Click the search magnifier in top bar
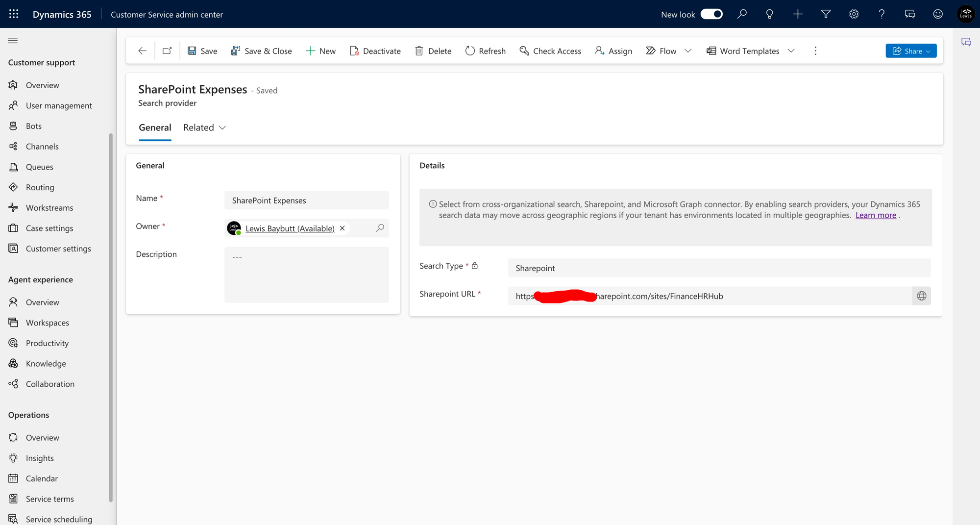 point(742,14)
